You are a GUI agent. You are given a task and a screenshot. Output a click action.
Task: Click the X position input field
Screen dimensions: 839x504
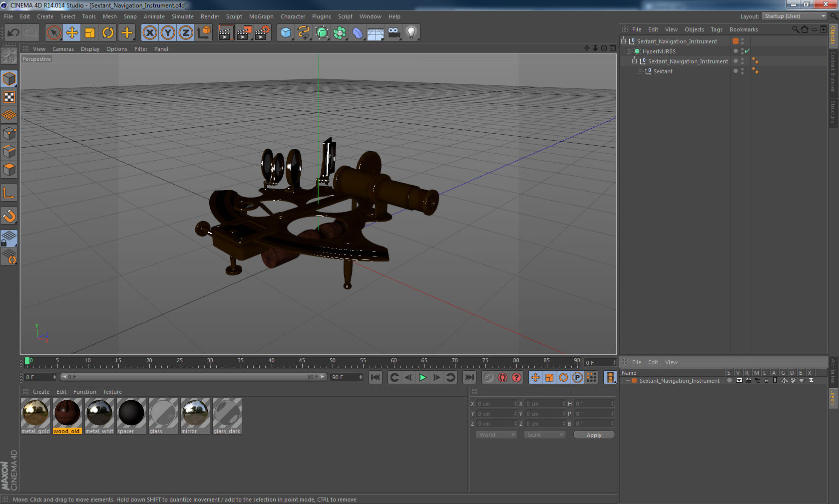497,404
